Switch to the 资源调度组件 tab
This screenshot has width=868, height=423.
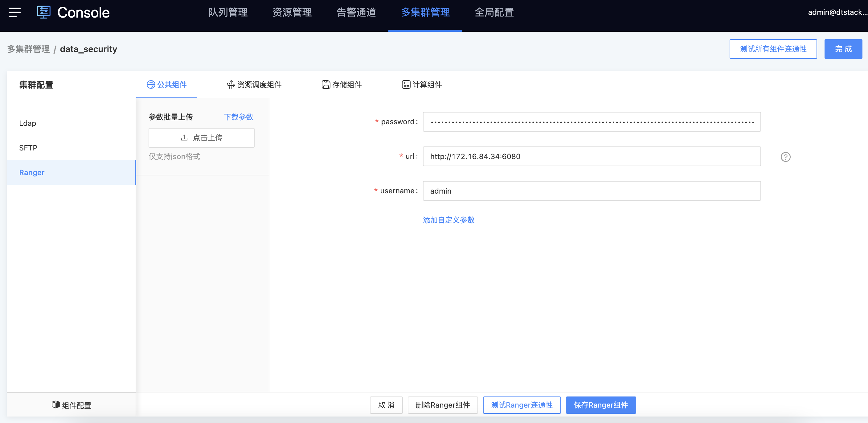254,84
